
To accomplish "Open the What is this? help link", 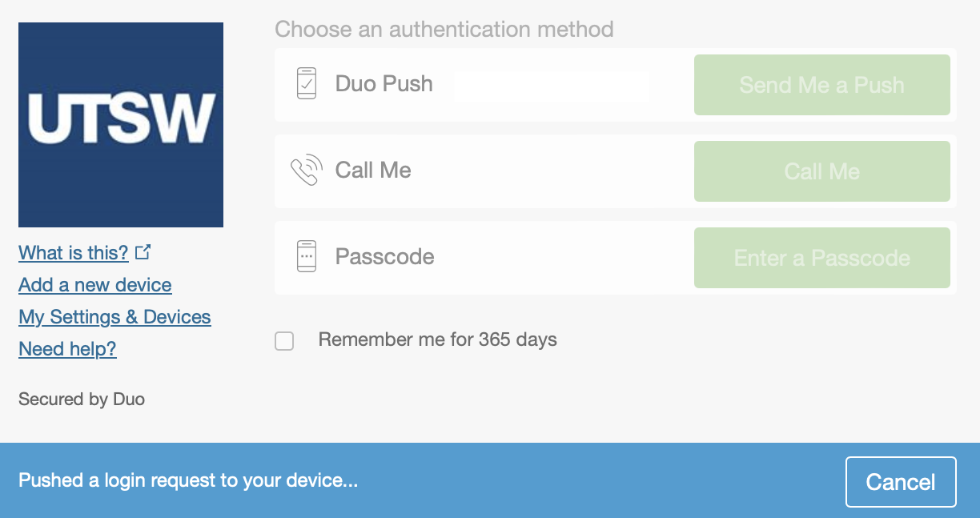I will click(73, 252).
